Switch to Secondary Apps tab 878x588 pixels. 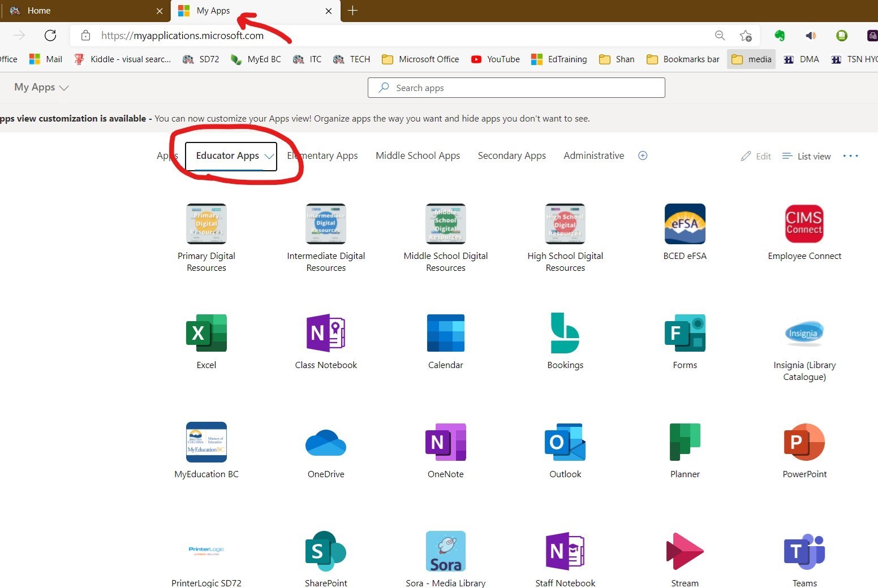[512, 155]
